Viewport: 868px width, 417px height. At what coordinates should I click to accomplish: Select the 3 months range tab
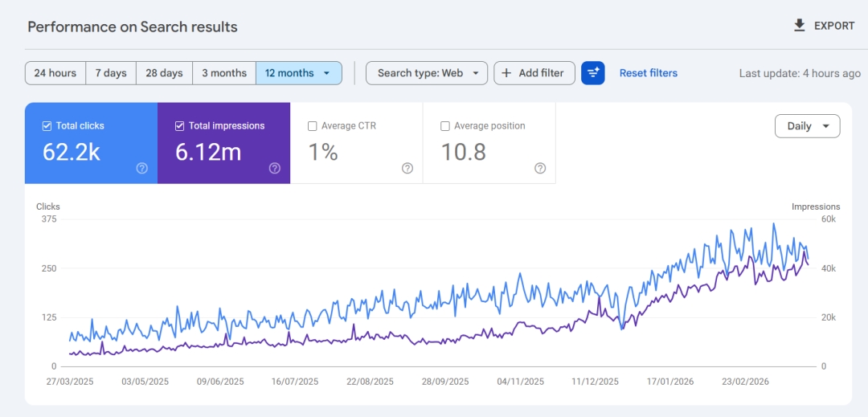click(x=224, y=73)
